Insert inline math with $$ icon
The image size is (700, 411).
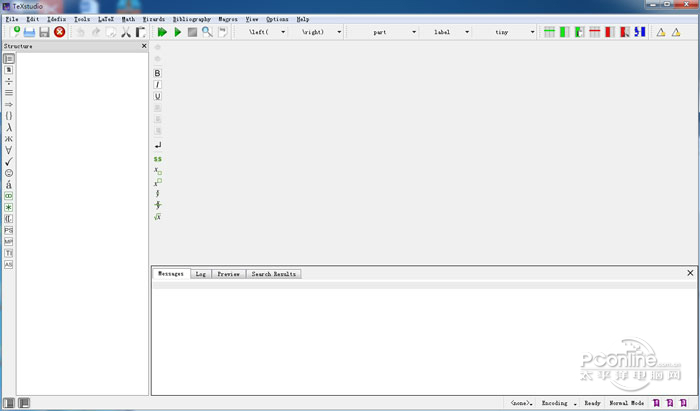(x=158, y=159)
